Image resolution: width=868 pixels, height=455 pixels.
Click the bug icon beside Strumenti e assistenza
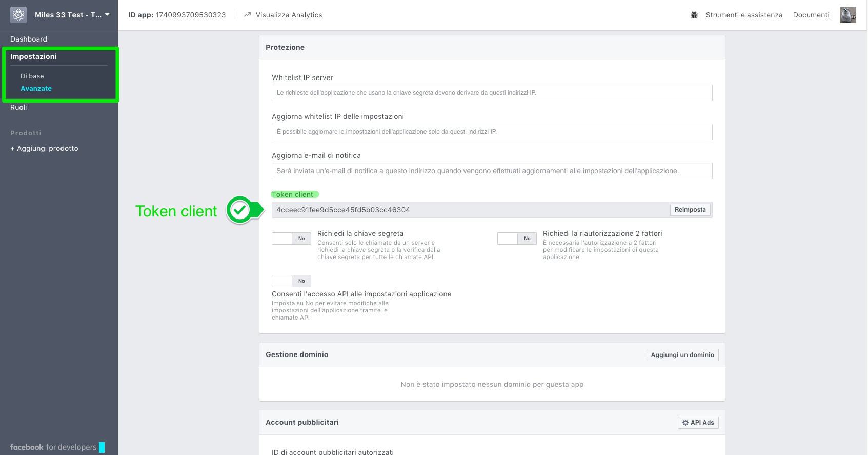[x=694, y=15]
